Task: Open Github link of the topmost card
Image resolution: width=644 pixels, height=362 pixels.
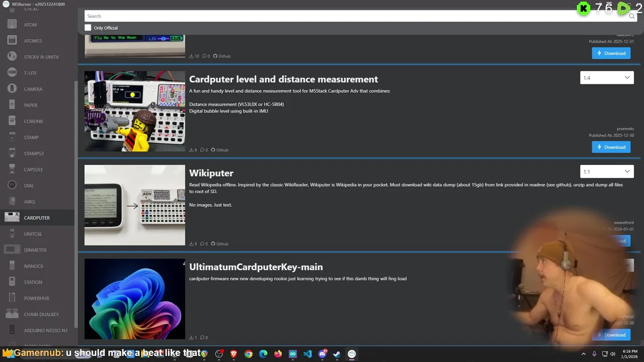Action: [222, 56]
